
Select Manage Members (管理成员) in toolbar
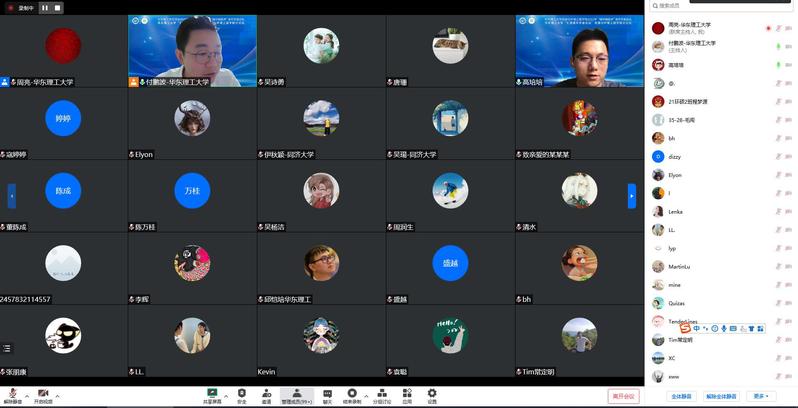pyautogui.click(x=295, y=395)
